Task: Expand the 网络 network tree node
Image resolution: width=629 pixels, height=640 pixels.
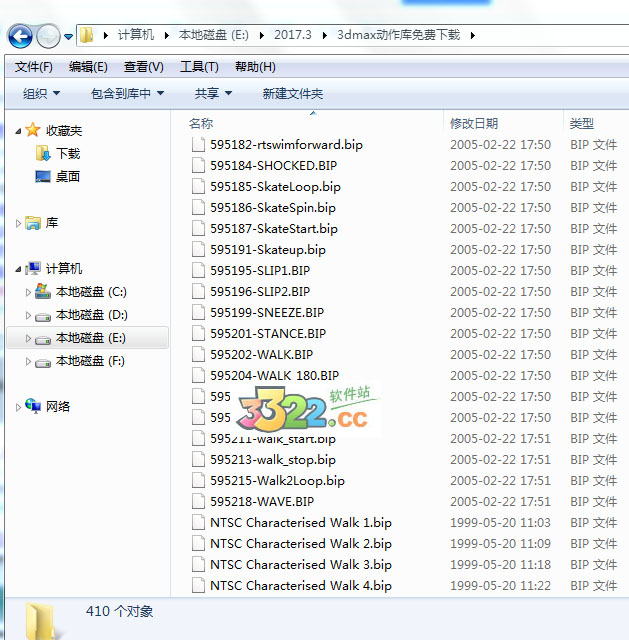Action: [18, 407]
